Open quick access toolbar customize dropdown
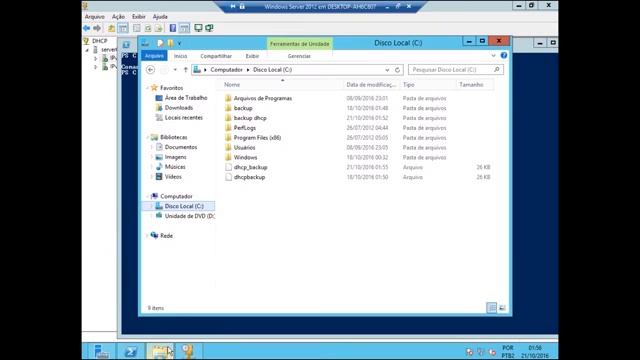 point(179,43)
